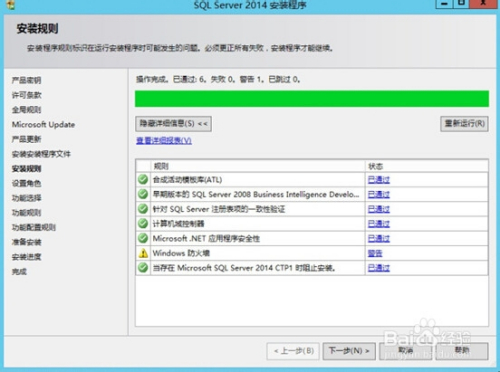Click 重新运行(R) to rerun rules
Image resolution: width=500 pixels, height=372 pixels.
pos(464,124)
